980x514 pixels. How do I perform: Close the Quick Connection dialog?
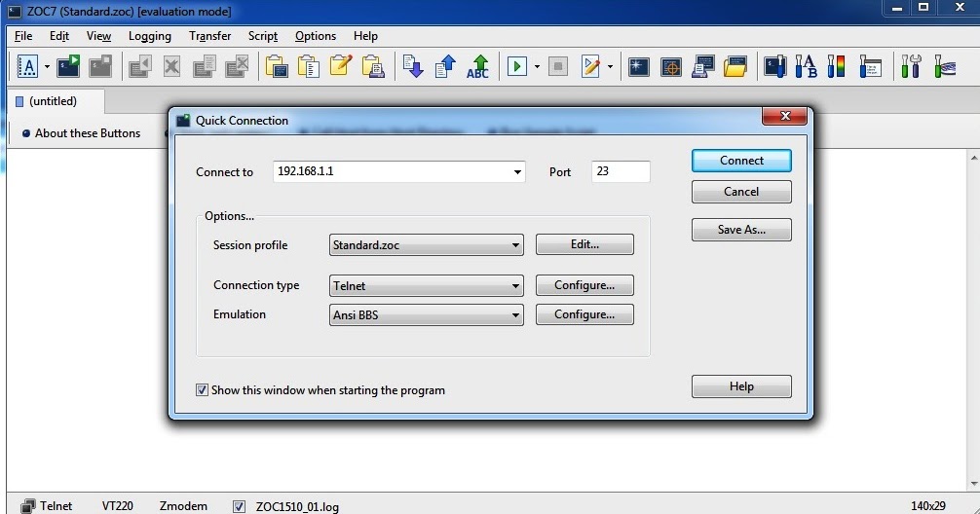784,116
